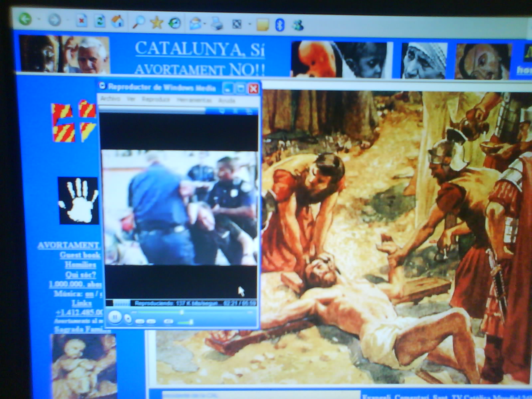Open the Messenger figures toolbar icon
The width and height of the screenshot is (532, 399).
(x=298, y=25)
